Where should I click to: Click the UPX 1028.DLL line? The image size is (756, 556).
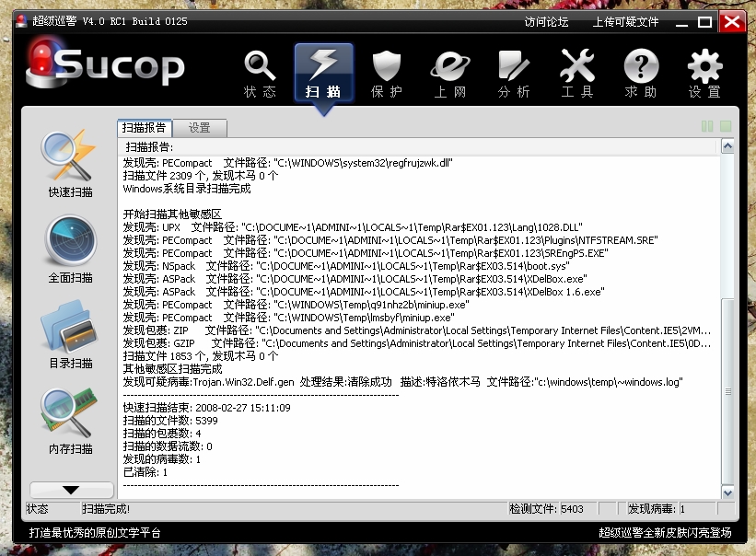[353, 227]
